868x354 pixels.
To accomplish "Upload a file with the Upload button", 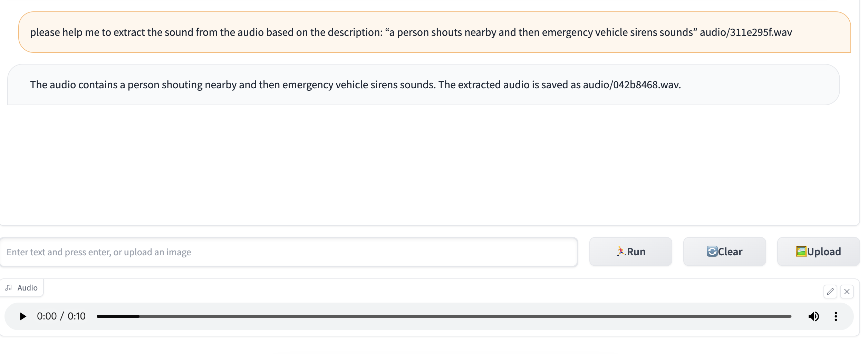I will (818, 252).
